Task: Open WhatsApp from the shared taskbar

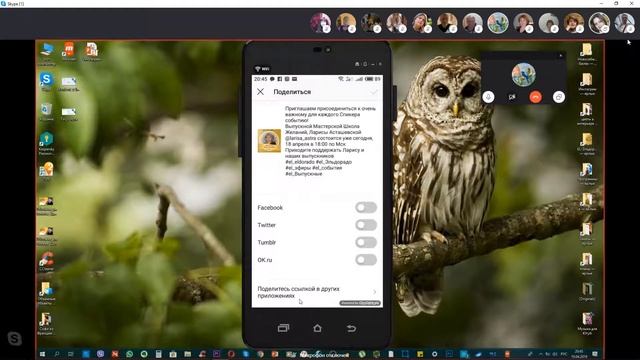Action: coord(129,354)
